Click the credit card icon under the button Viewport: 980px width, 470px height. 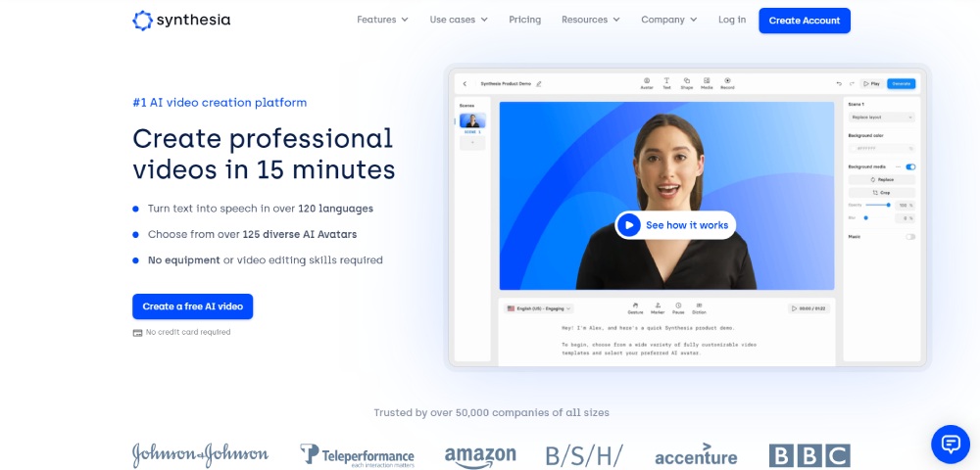pyautogui.click(x=137, y=333)
